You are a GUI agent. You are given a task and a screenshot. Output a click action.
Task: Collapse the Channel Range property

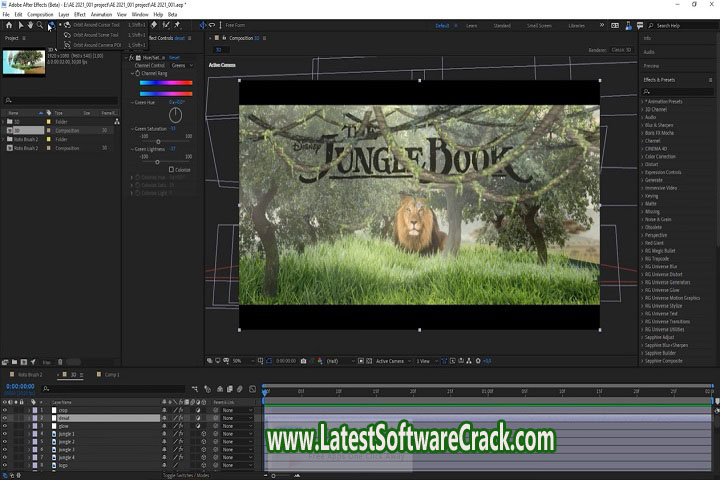[x=132, y=73]
